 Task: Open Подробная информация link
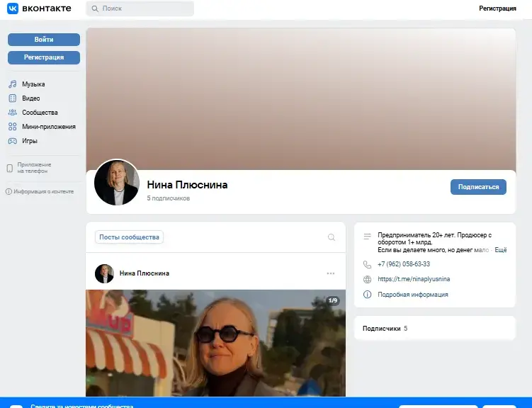[413, 295]
